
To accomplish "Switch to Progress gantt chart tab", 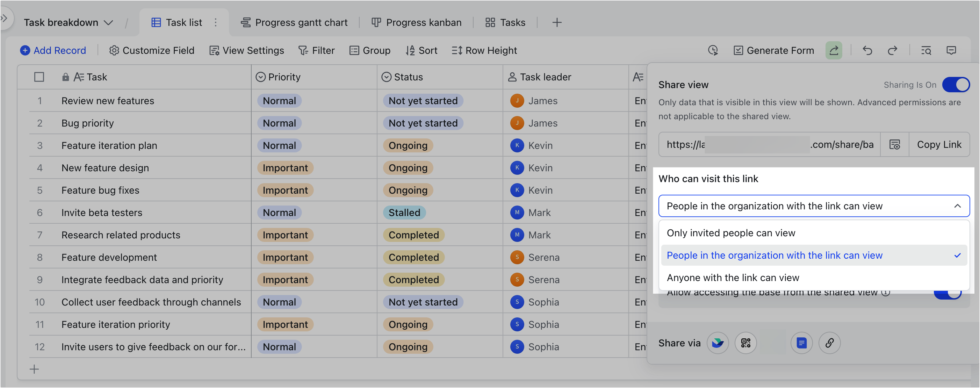I will [294, 22].
